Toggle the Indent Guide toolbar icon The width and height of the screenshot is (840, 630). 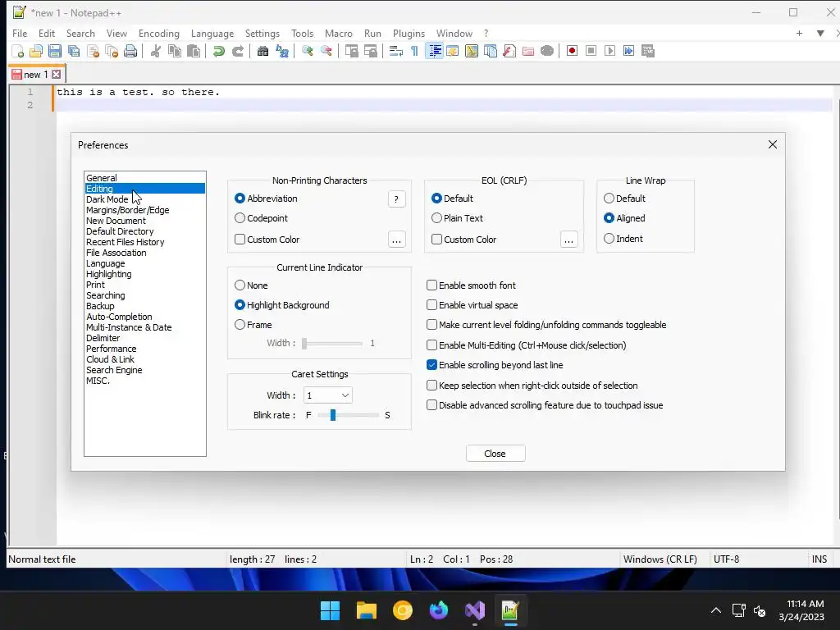[x=435, y=51]
